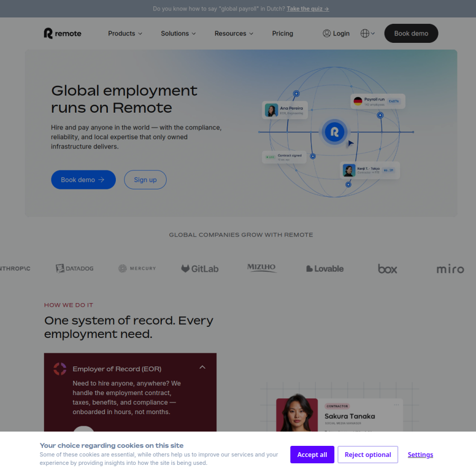Open cookie Settings link
The height and width of the screenshot is (476, 476).
(x=420, y=454)
